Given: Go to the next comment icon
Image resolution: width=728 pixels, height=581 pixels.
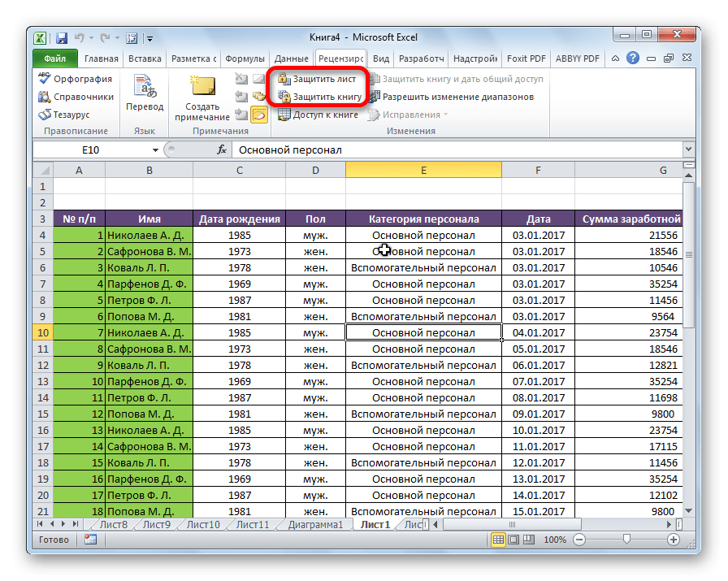Looking at the screenshot, I should click(x=241, y=115).
